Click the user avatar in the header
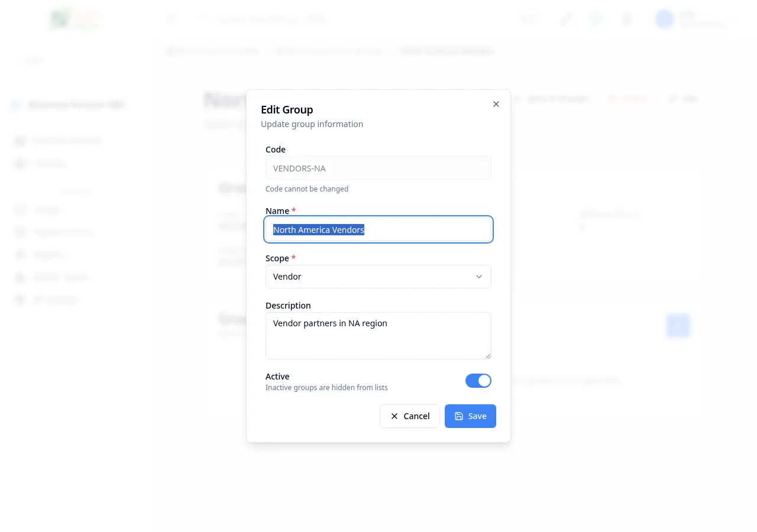 [664, 19]
